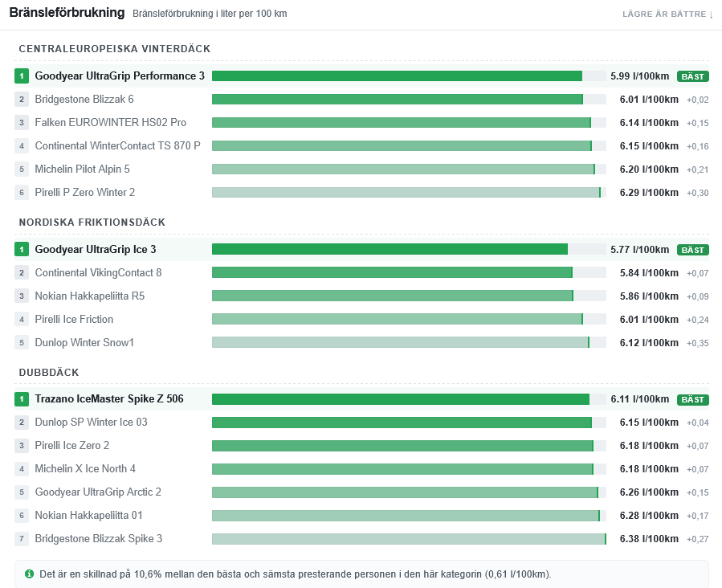This screenshot has width=722, height=588.
Task: Click the tire name Nokian Hakkapeliitta 01
Action: (89, 515)
